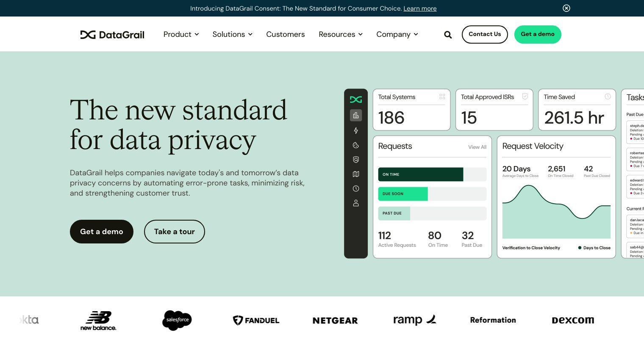Click the 20 Days average stat
Image resolution: width=644 pixels, height=362 pixels.
coord(516,169)
